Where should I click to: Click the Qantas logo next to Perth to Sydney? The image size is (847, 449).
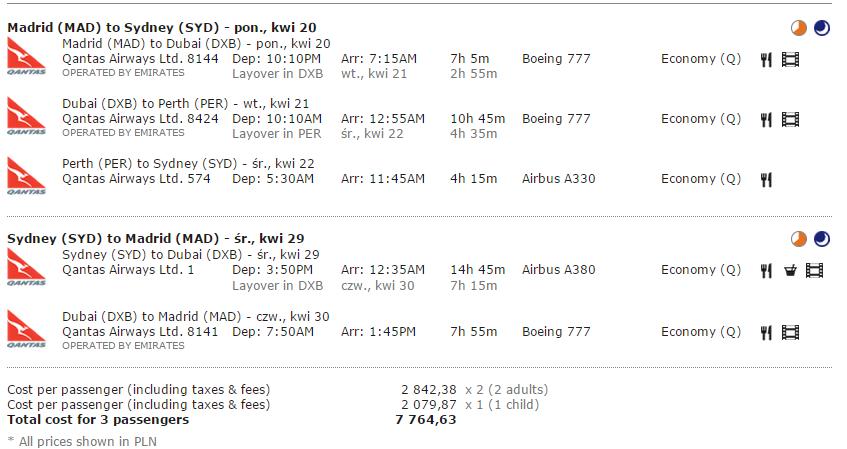26,176
